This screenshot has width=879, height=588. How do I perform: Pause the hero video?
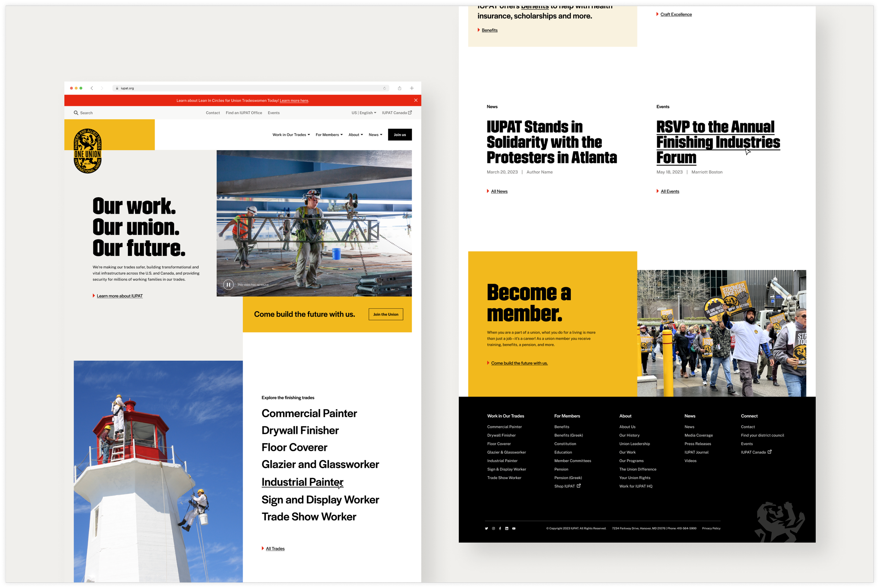tap(228, 285)
